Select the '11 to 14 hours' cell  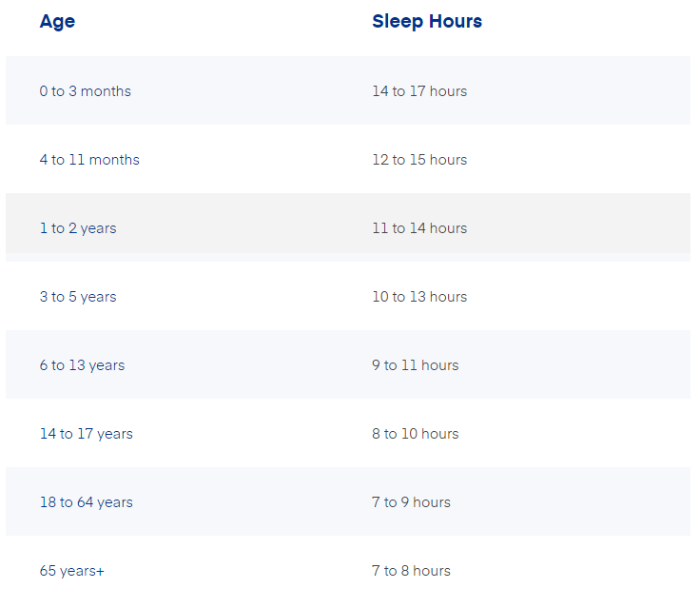pyautogui.click(x=419, y=228)
